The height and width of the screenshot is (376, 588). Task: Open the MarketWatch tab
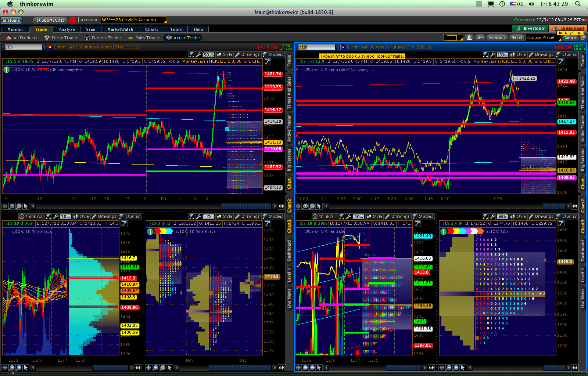pos(120,29)
